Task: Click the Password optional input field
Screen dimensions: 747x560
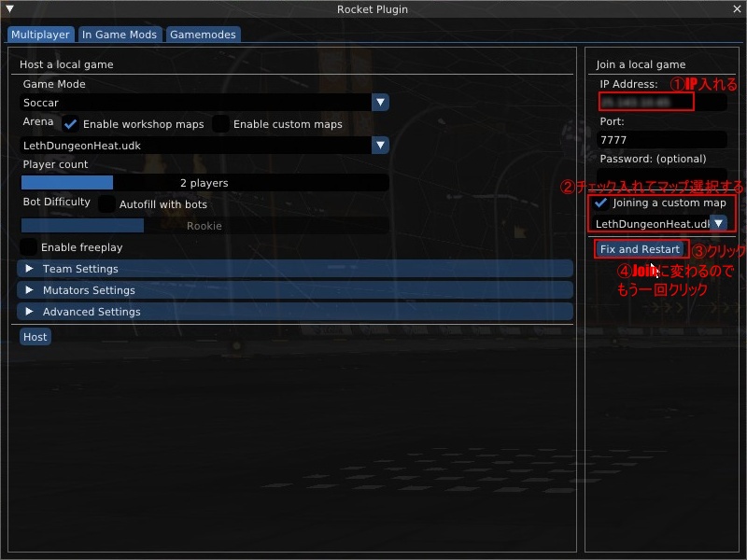Action: tap(662, 175)
